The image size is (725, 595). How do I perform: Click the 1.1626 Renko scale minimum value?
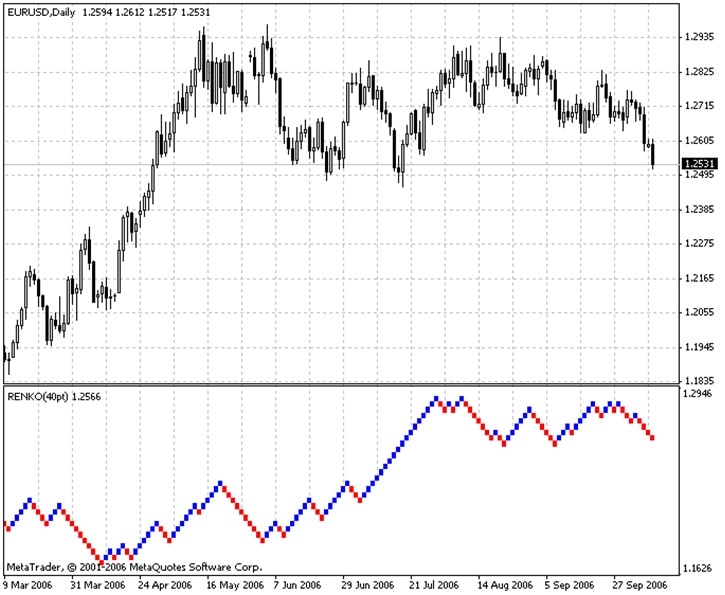point(699,568)
